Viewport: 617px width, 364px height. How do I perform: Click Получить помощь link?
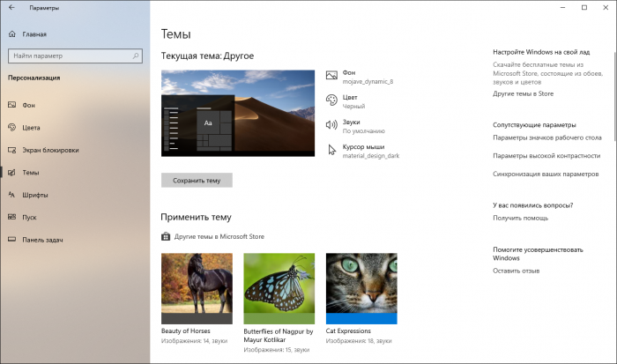pyautogui.click(x=520, y=218)
